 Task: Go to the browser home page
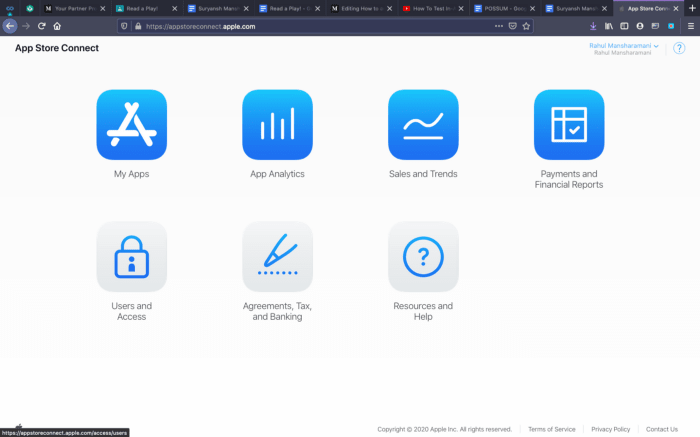pyautogui.click(x=57, y=26)
